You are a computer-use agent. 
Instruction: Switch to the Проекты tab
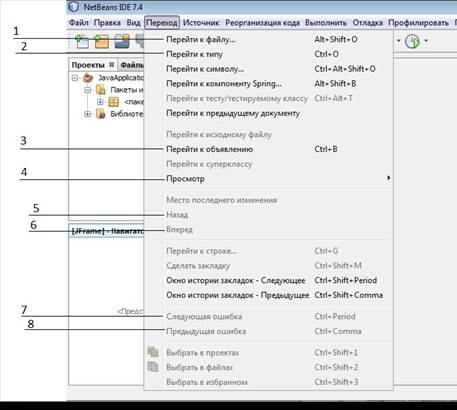click(88, 65)
